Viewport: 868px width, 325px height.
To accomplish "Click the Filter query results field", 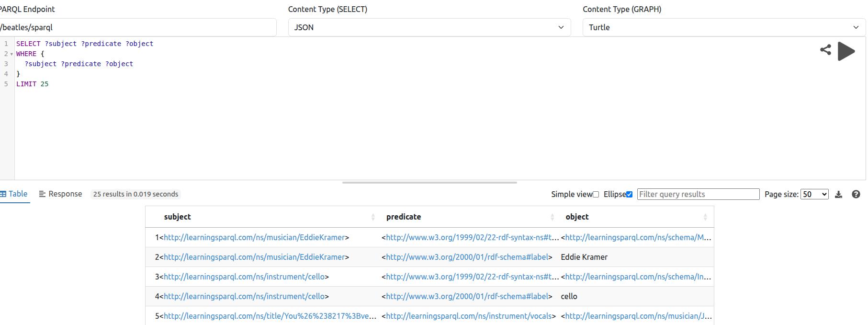I will tap(698, 194).
